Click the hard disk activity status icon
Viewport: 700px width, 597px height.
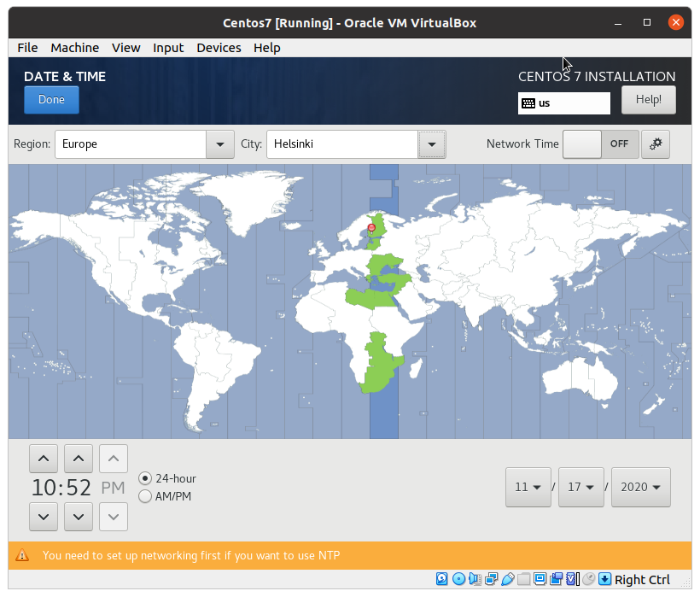click(x=441, y=579)
